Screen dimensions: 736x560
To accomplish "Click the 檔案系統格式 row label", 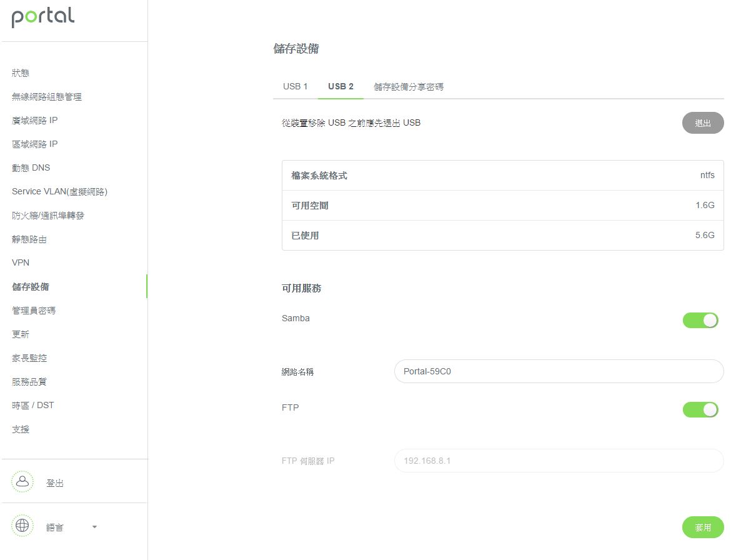I will (319, 176).
